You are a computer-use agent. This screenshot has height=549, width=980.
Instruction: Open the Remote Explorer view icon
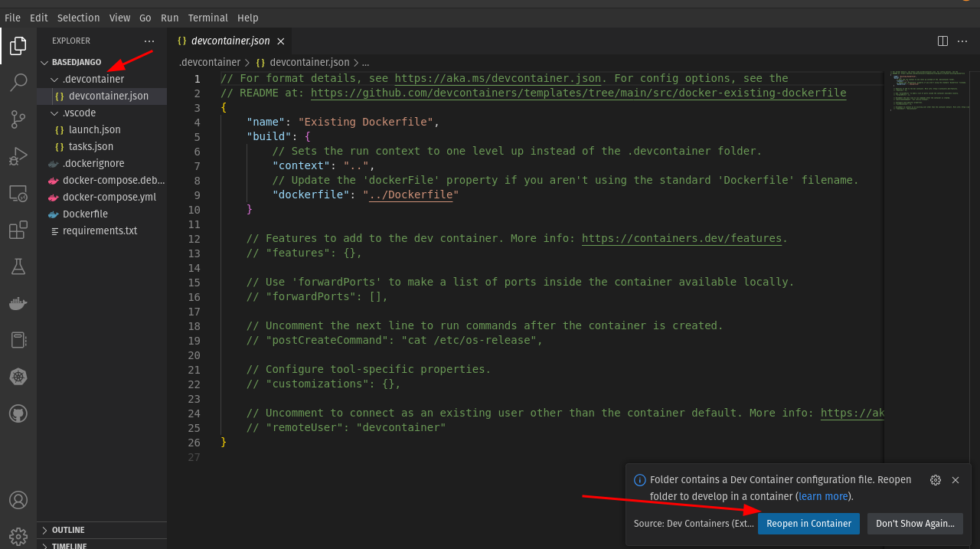[x=18, y=193]
